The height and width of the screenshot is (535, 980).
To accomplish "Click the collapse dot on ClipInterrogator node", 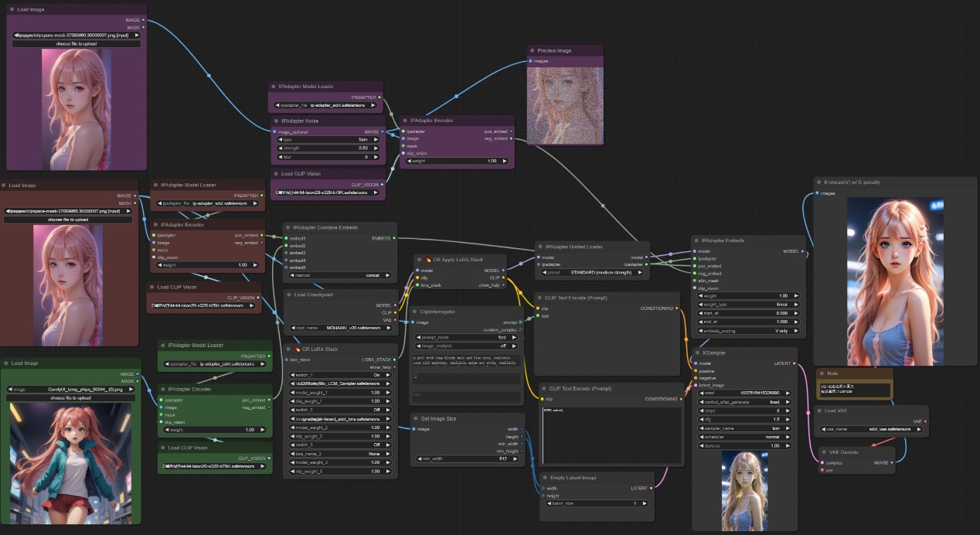I will 416,311.
